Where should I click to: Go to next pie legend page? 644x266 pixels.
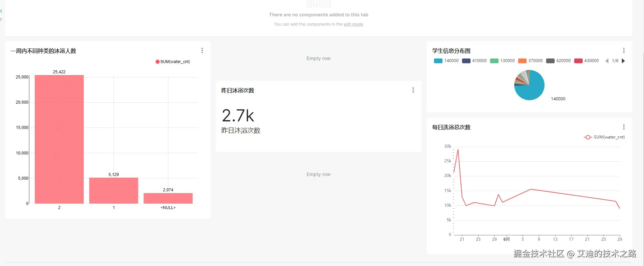tap(623, 61)
